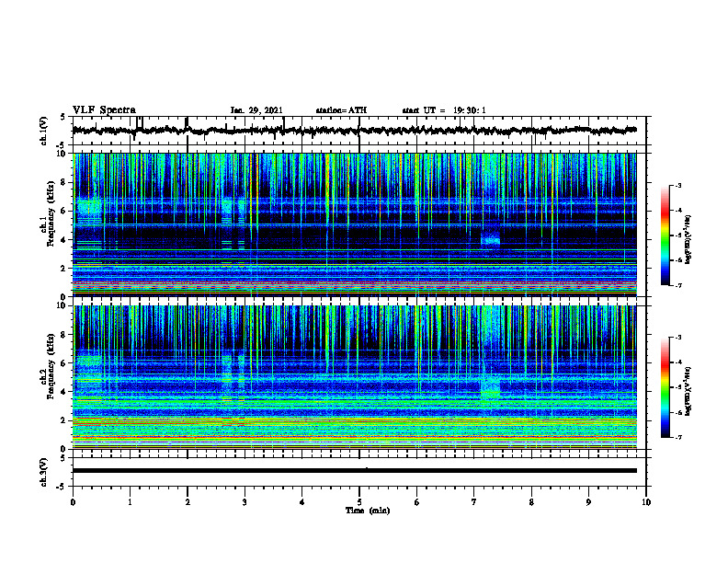Click time tick label "0" on x-axis
This screenshot has height=563, width=728.
(x=73, y=502)
